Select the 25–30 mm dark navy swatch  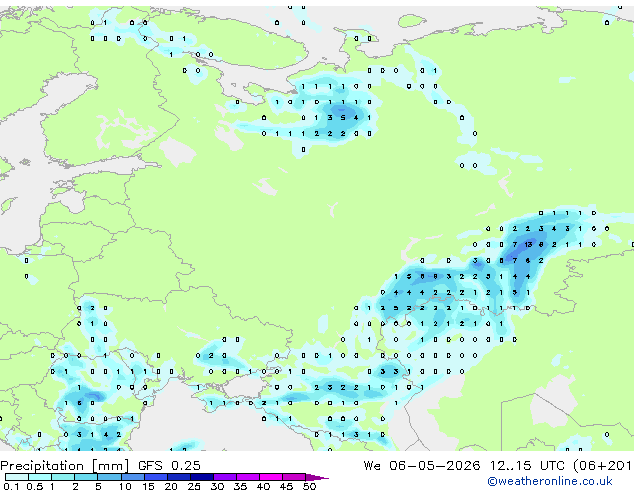point(202,477)
